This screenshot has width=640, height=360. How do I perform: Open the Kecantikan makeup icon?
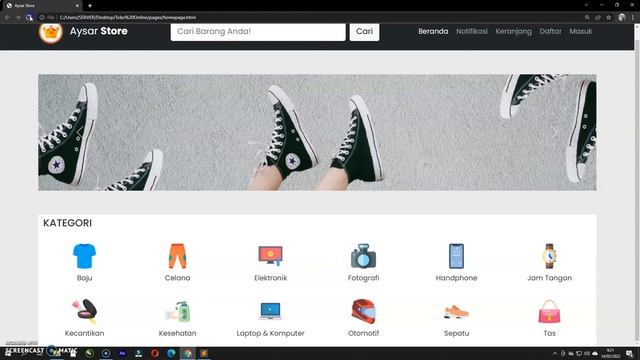tap(84, 311)
